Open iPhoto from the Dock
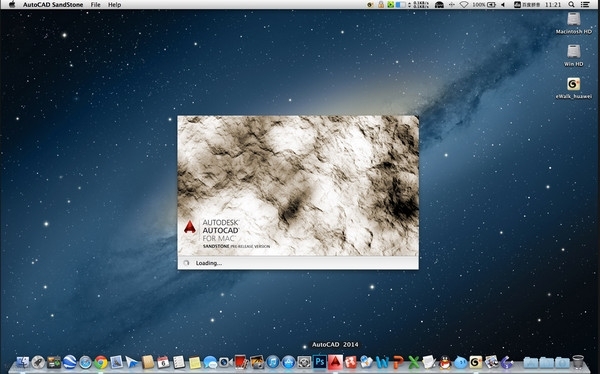Viewport: 600px width, 374px height. (257, 362)
